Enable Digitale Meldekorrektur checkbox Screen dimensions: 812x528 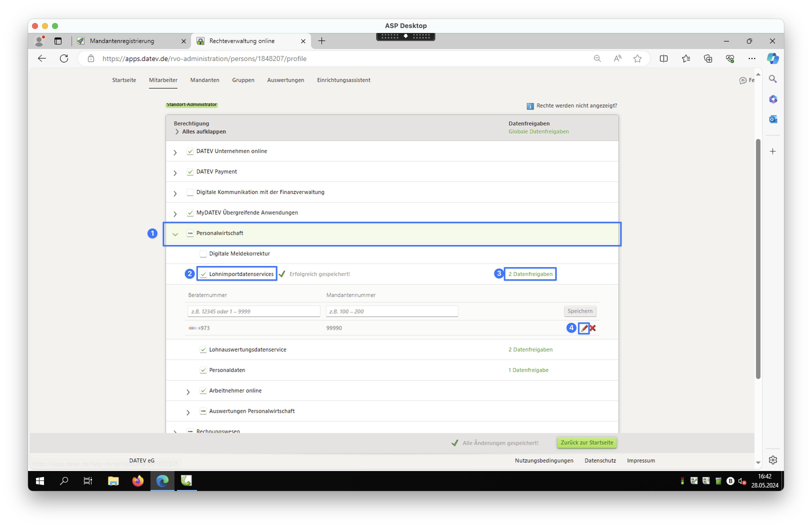pos(203,254)
